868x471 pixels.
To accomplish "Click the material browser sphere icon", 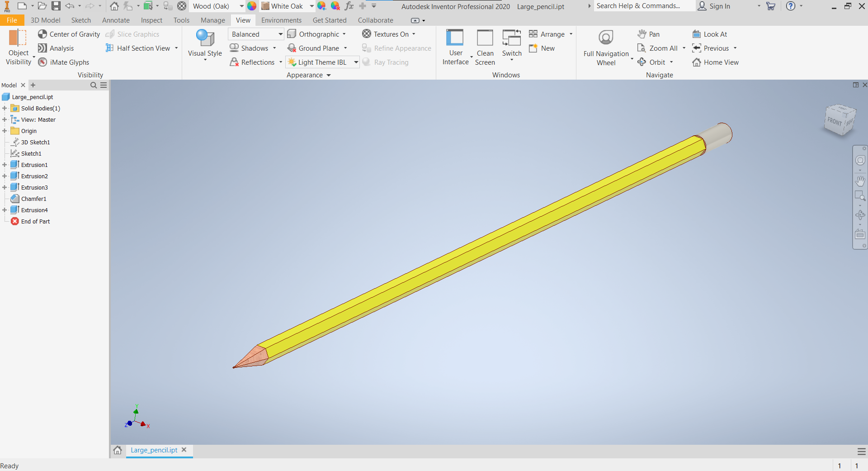I will pos(182,6).
